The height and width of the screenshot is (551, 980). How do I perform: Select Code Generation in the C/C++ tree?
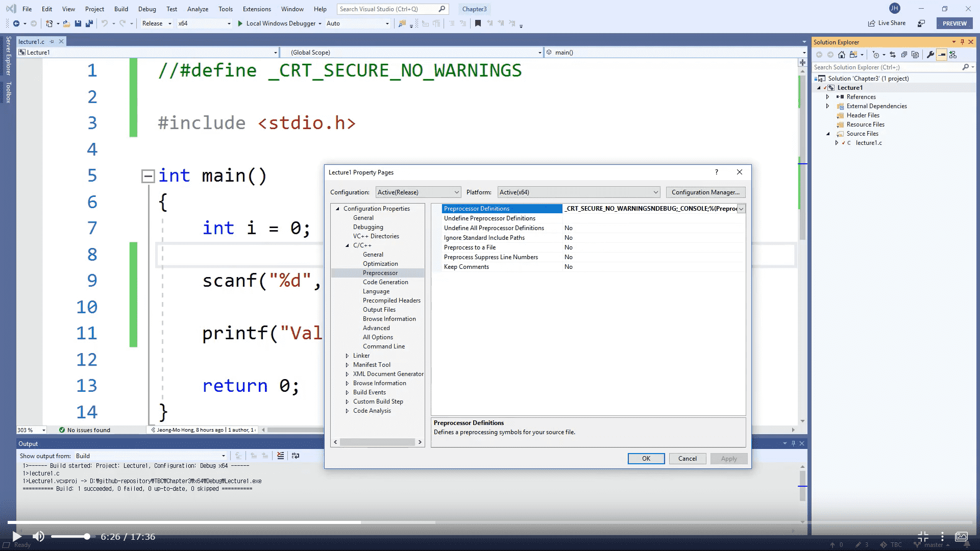click(x=385, y=282)
